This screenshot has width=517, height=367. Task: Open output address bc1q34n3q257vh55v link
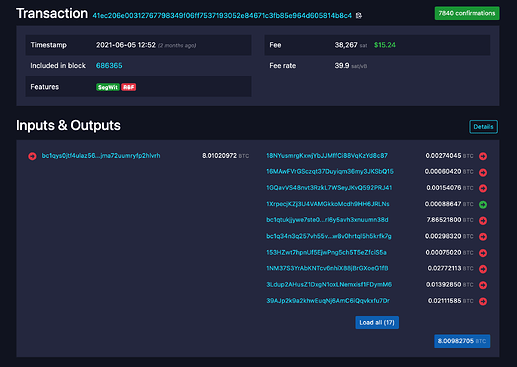(329, 236)
